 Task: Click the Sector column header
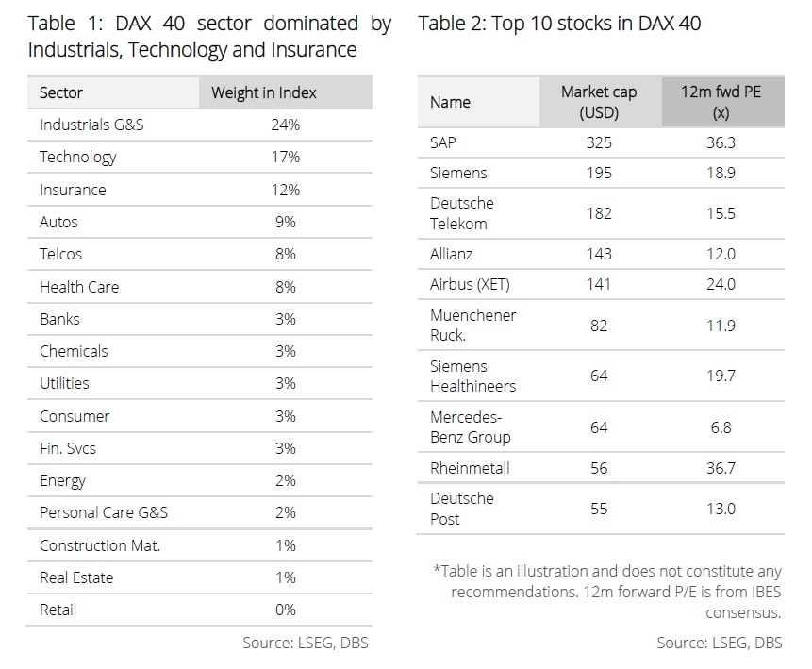click(x=61, y=92)
